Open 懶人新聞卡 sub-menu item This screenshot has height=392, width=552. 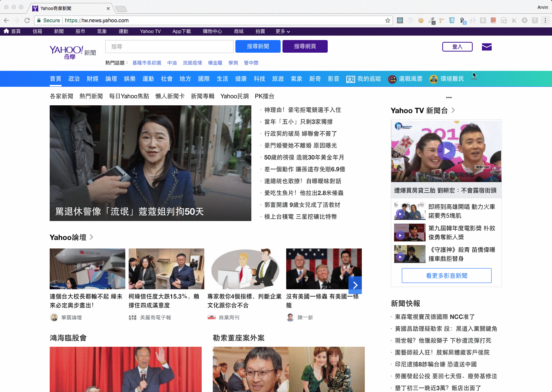pyautogui.click(x=170, y=96)
